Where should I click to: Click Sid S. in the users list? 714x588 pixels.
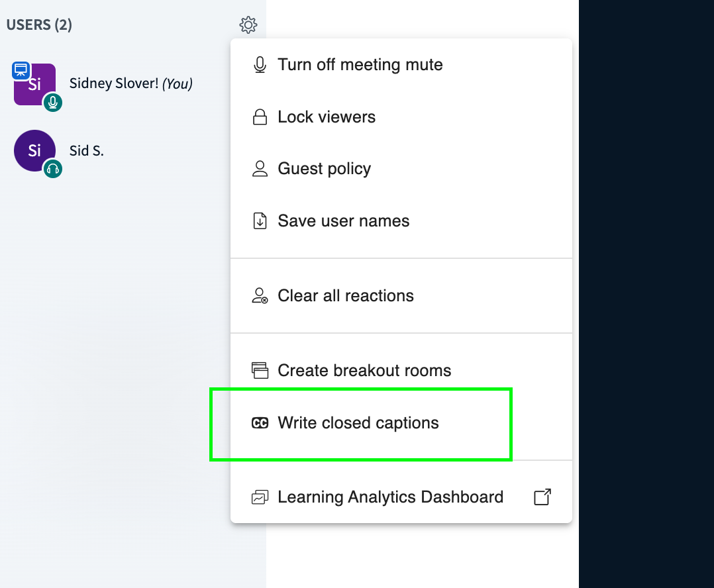86,150
